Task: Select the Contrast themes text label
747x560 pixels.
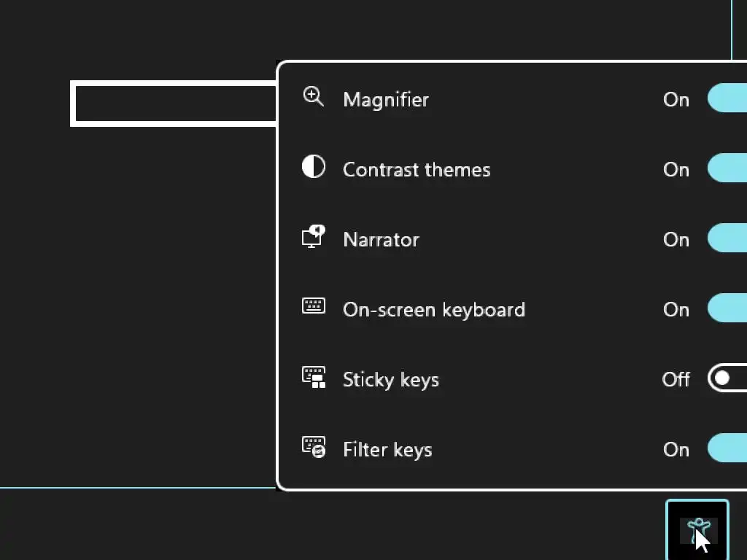Action: click(x=417, y=169)
